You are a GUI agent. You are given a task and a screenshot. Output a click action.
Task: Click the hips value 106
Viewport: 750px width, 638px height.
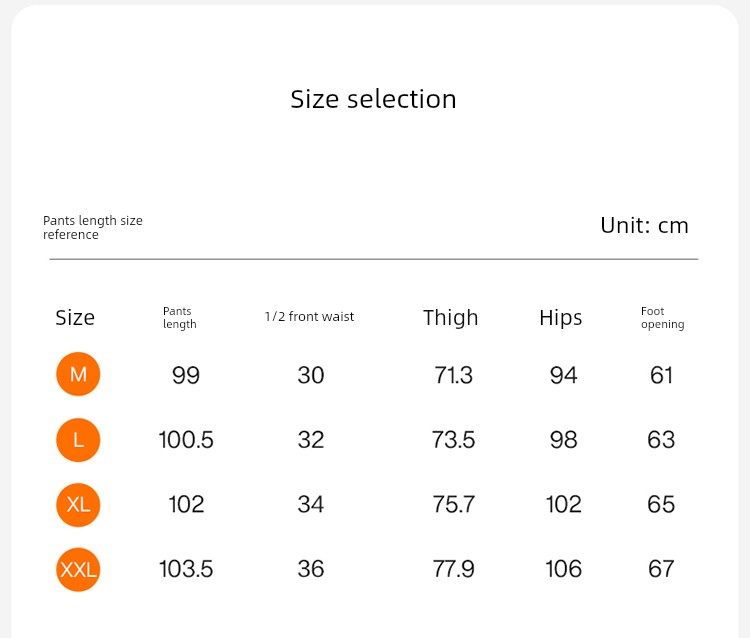click(x=563, y=569)
